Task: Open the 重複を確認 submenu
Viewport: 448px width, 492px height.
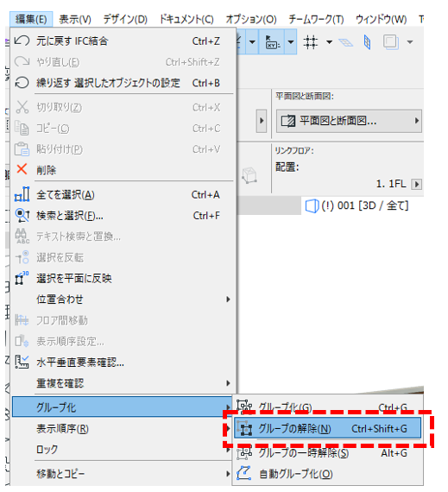Action: tap(124, 383)
